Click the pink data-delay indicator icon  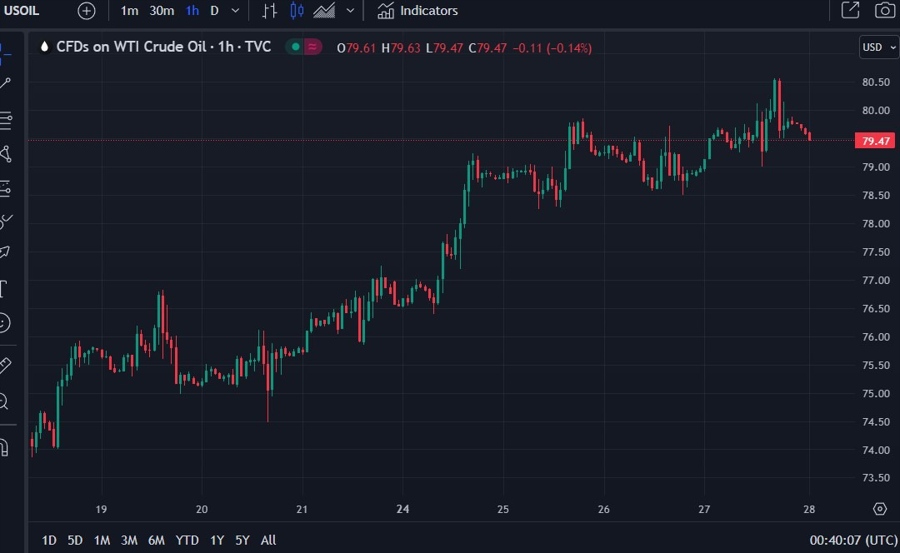[312, 47]
